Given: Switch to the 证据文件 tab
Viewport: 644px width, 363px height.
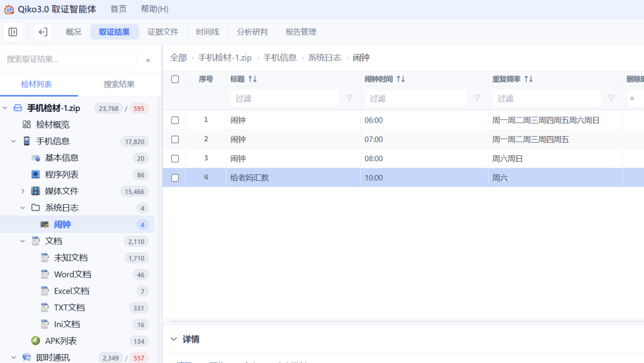Looking at the screenshot, I should point(163,32).
